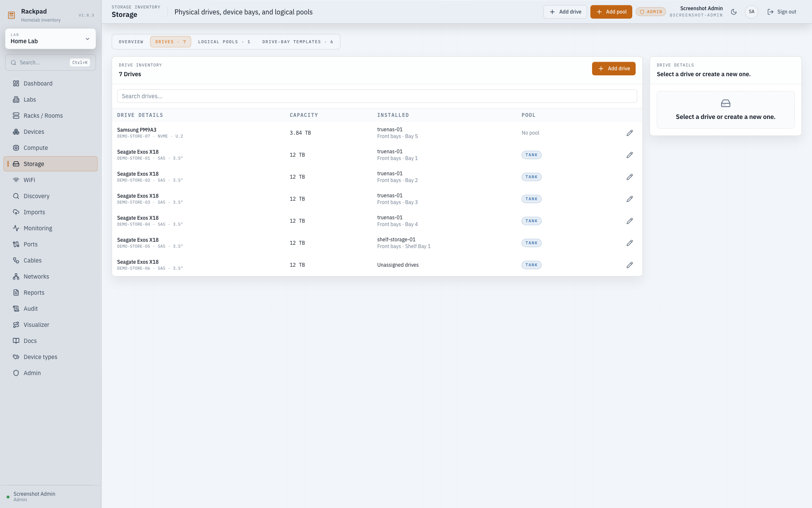Open Docs in the sidebar
This screenshot has width=812, height=508.
(50, 341)
